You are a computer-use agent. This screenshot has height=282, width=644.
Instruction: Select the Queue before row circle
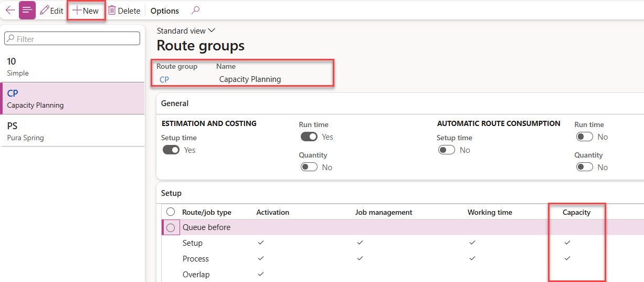click(x=171, y=227)
